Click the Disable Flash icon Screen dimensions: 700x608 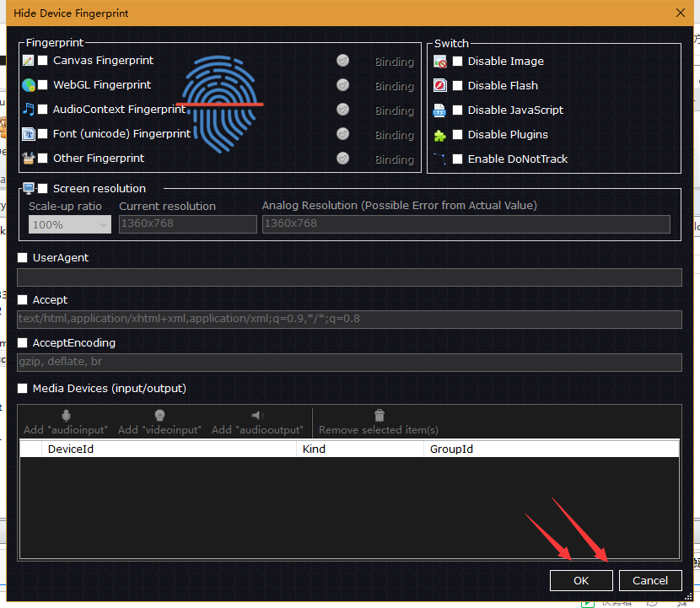(439, 86)
